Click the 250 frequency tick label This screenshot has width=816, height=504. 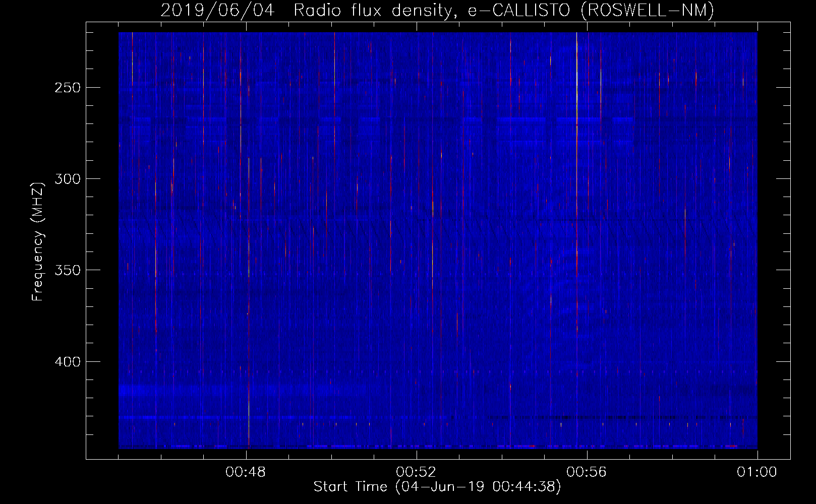point(68,88)
